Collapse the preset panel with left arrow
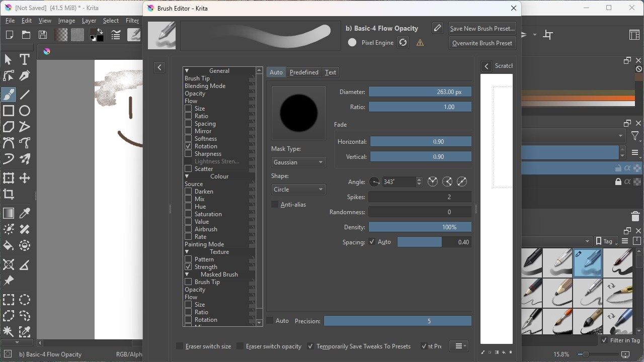The image size is (644, 362). point(159,67)
